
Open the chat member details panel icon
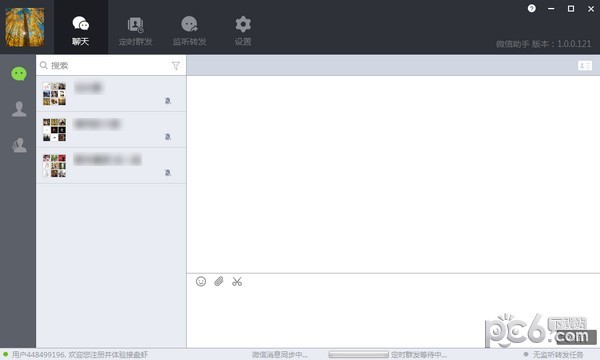pos(585,65)
